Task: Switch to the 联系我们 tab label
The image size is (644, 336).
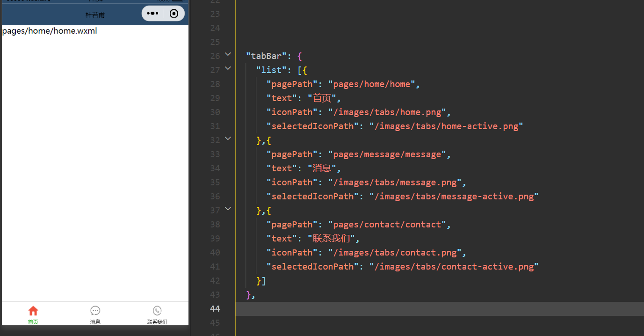Action: click(x=157, y=322)
